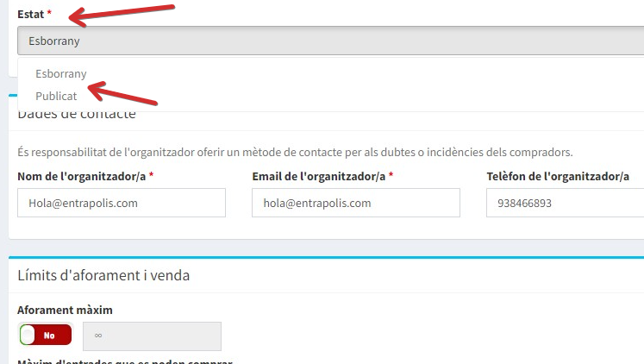Click required asterisk beside Nom de l'organitzador/a
Viewport: 644px width, 364px height.
pos(151,174)
